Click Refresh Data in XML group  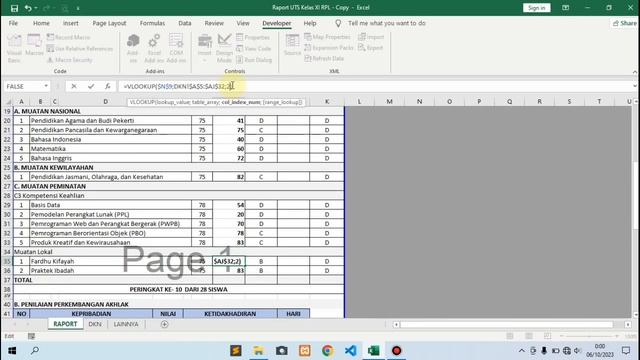(x=324, y=58)
